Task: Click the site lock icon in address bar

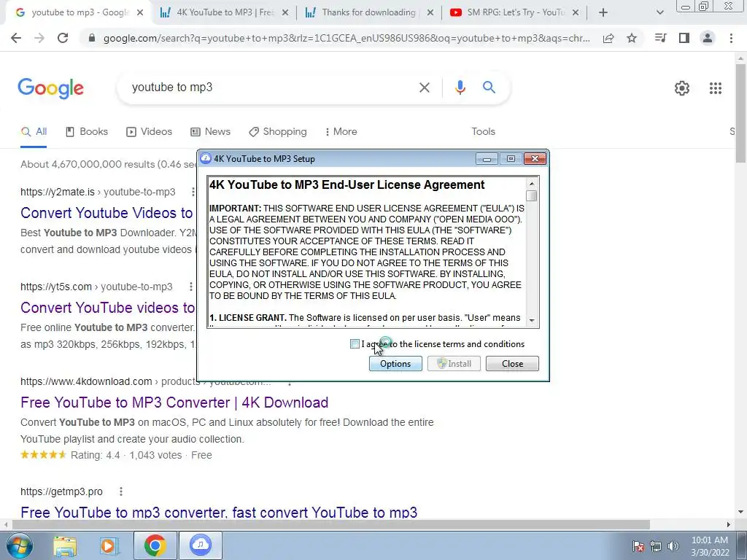Action: pyautogui.click(x=92, y=38)
